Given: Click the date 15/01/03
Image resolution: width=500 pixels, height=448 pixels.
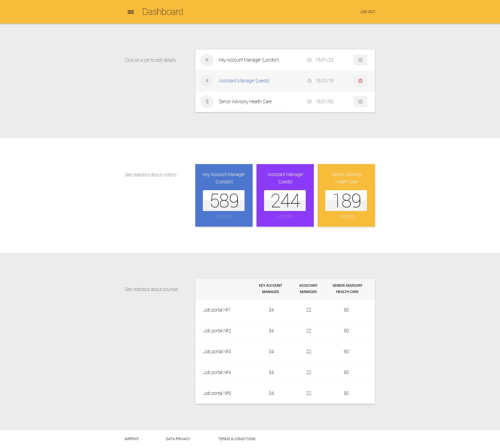Looking at the screenshot, I should pos(324,102).
